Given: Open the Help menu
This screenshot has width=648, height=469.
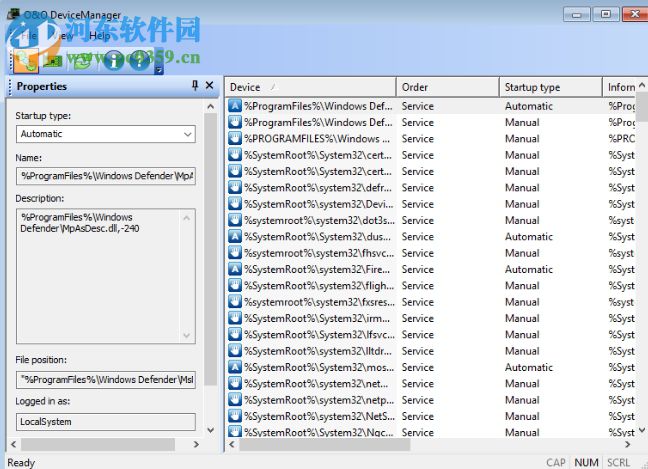Looking at the screenshot, I should point(100,36).
